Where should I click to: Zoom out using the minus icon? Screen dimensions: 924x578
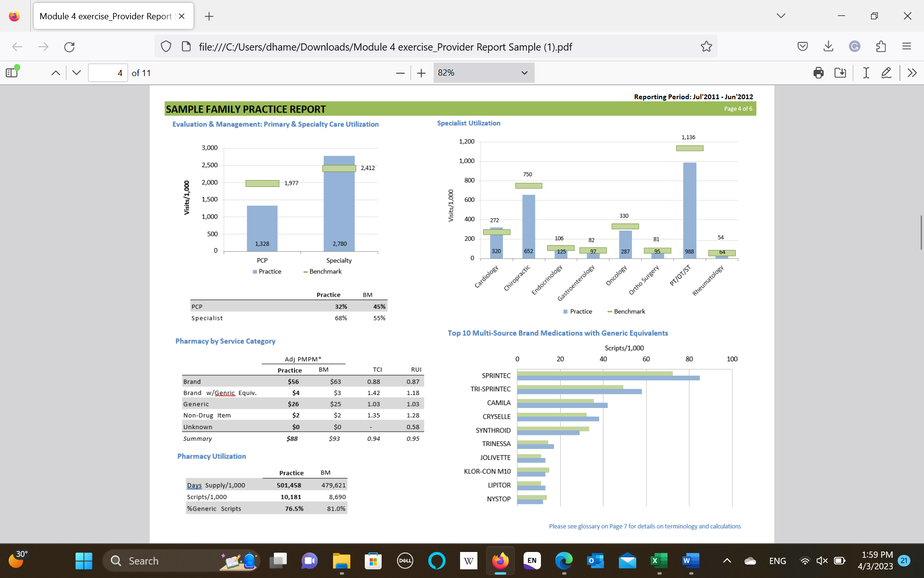pos(400,73)
